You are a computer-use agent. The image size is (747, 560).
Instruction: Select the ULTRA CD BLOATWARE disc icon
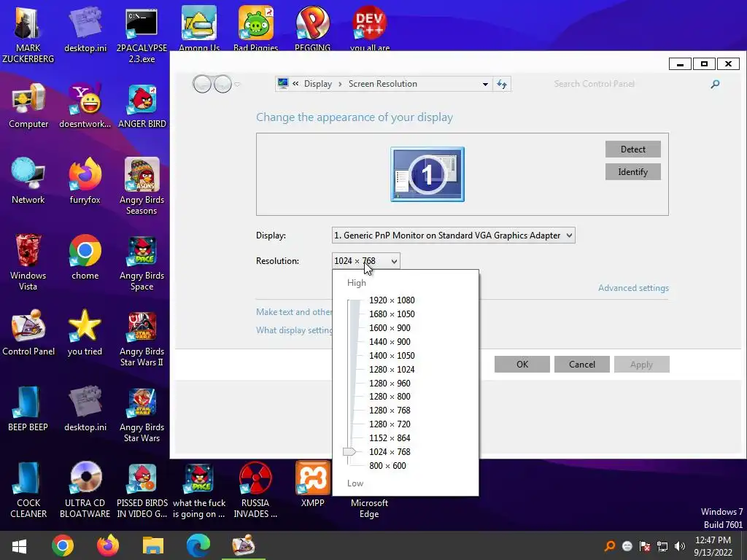point(85,489)
